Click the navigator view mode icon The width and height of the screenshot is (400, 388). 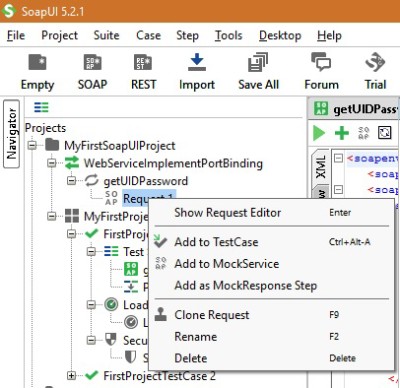41,107
